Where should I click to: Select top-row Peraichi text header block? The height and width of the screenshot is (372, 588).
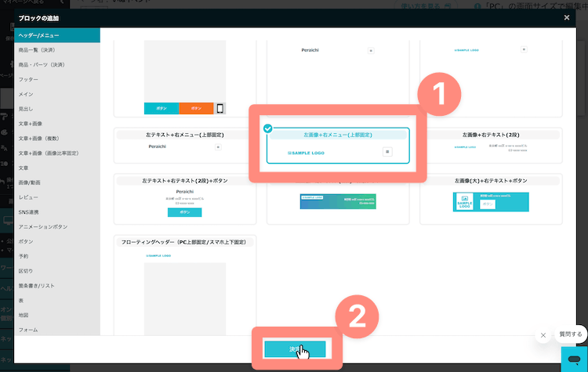coord(338,78)
